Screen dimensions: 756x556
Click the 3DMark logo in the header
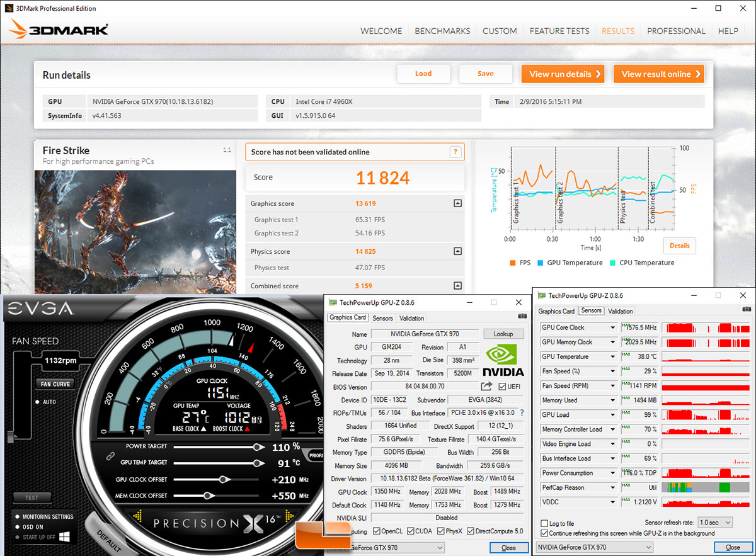point(59,30)
